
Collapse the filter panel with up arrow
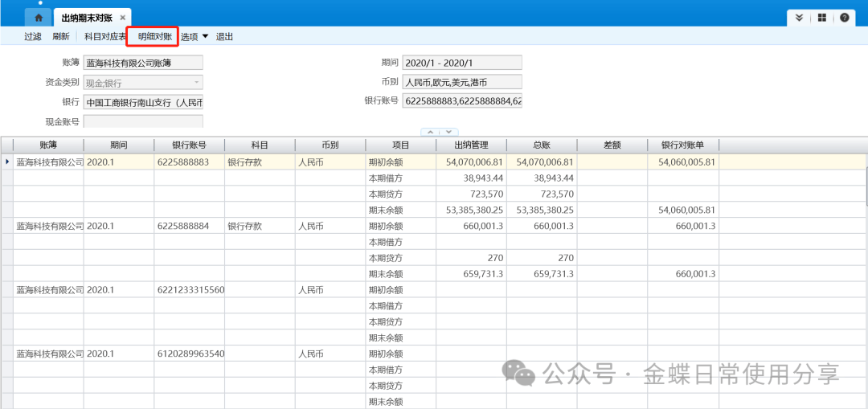(430, 132)
